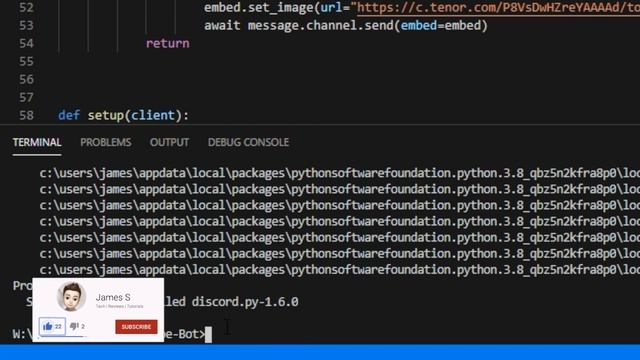Viewport: 640px width, 360px height.
Task: Open the DEBUG CONSOLE tab
Action: tap(248, 142)
